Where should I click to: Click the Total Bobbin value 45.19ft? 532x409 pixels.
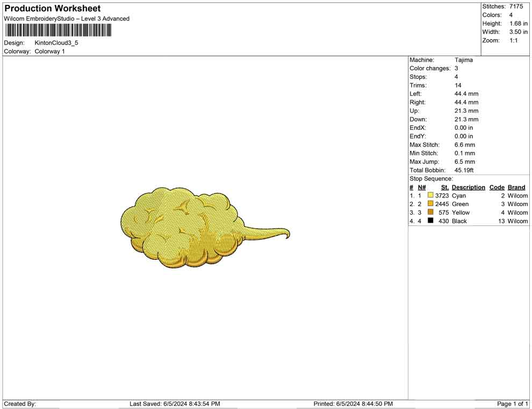pyautogui.click(x=464, y=170)
